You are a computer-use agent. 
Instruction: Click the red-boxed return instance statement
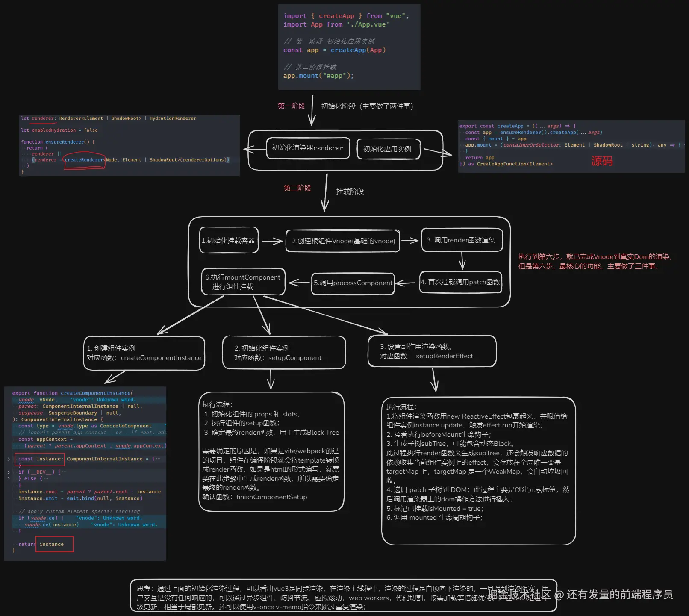[x=54, y=544]
